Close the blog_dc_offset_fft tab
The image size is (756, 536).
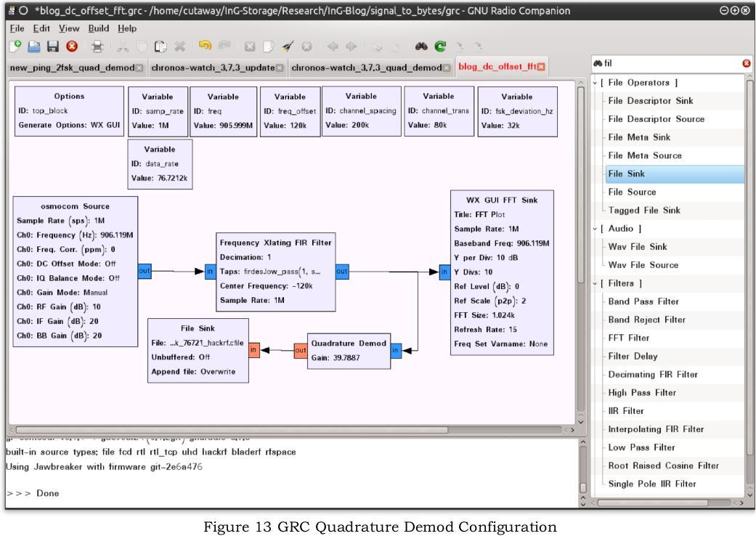click(542, 67)
